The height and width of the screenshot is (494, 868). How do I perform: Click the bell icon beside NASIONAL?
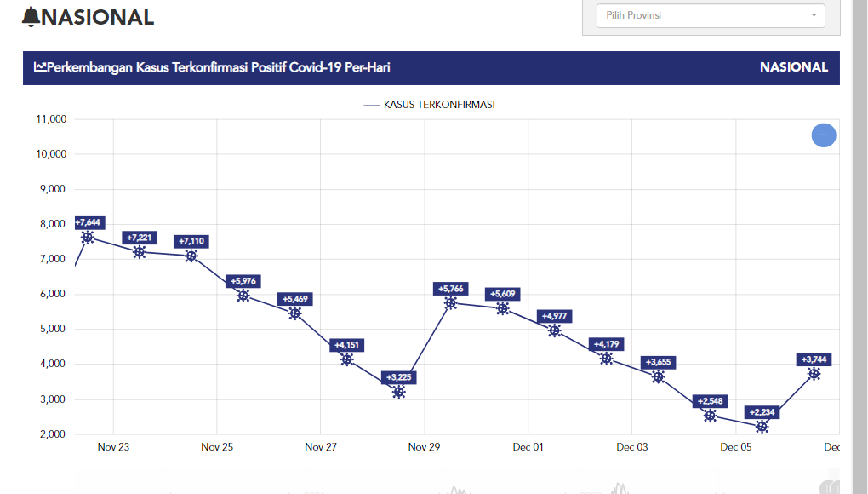pos(31,17)
